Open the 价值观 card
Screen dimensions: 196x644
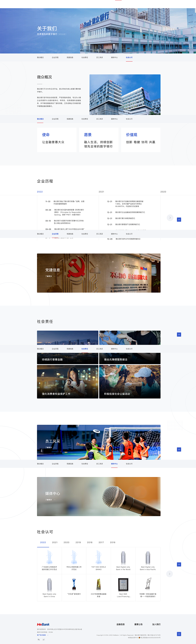coord(141,140)
